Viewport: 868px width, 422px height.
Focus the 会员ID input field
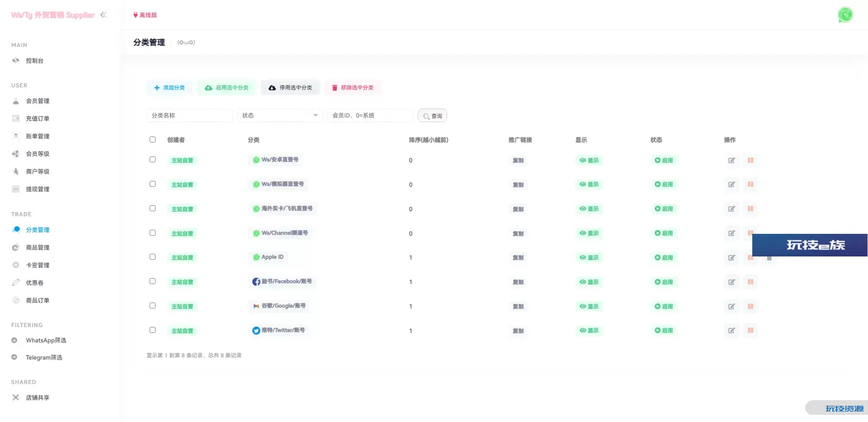point(370,115)
